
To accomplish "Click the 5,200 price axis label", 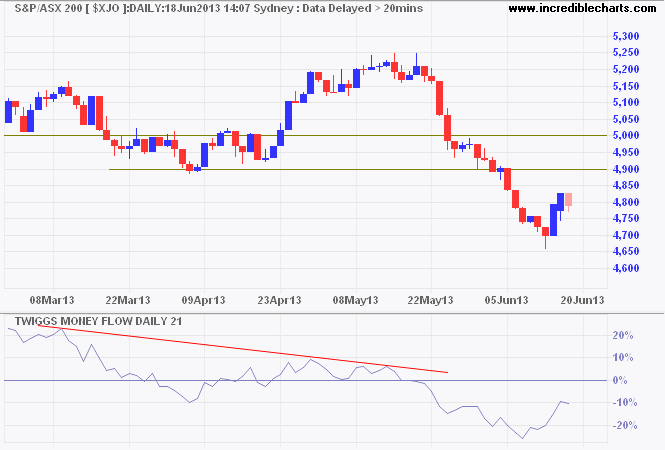I will [626, 70].
